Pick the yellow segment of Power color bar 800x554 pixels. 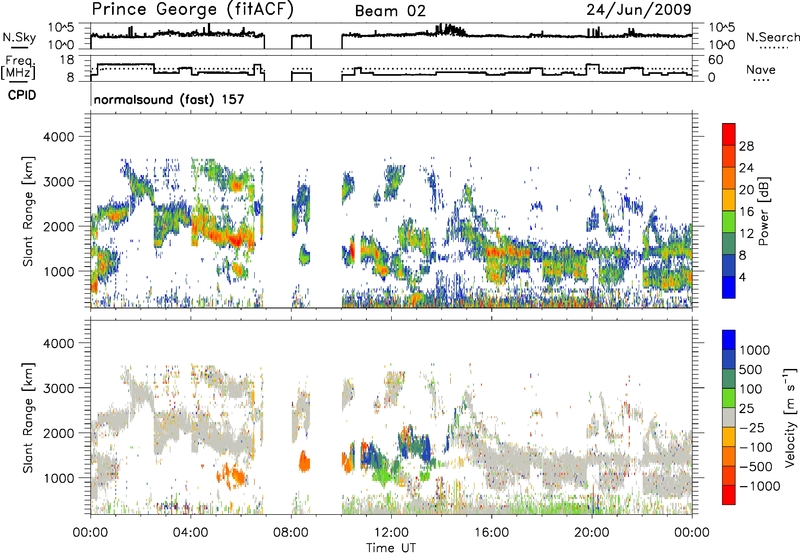coord(729,200)
